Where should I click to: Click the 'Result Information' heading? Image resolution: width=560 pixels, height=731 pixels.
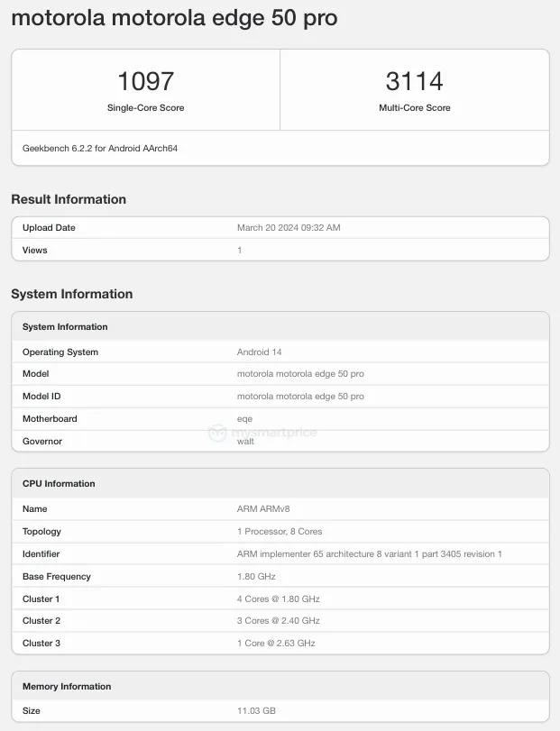[69, 199]
